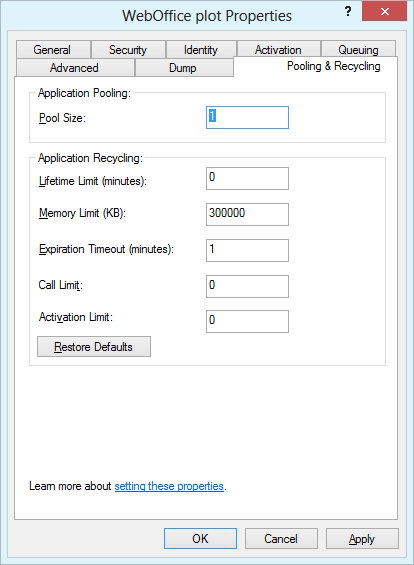Confirm with the OK button

(200, 539)
